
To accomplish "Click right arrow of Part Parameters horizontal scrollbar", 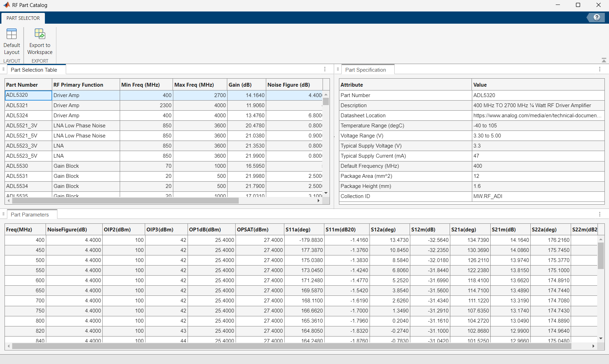I will [593, 346].
